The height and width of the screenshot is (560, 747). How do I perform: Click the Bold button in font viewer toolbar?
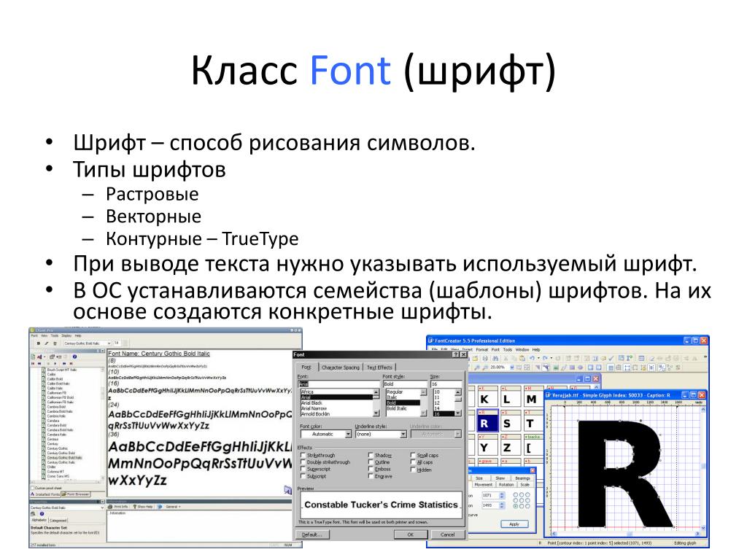(x=39, y=343)
